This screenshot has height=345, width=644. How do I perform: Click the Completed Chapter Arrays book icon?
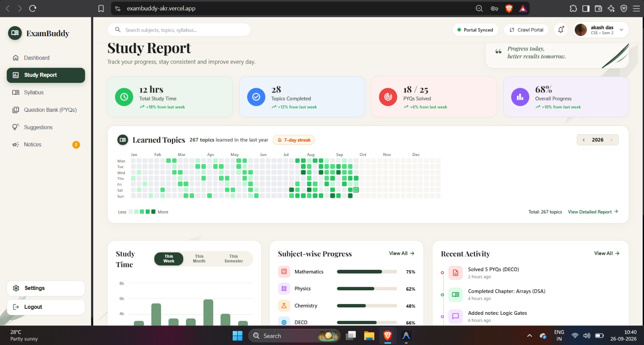pos(455,294)
